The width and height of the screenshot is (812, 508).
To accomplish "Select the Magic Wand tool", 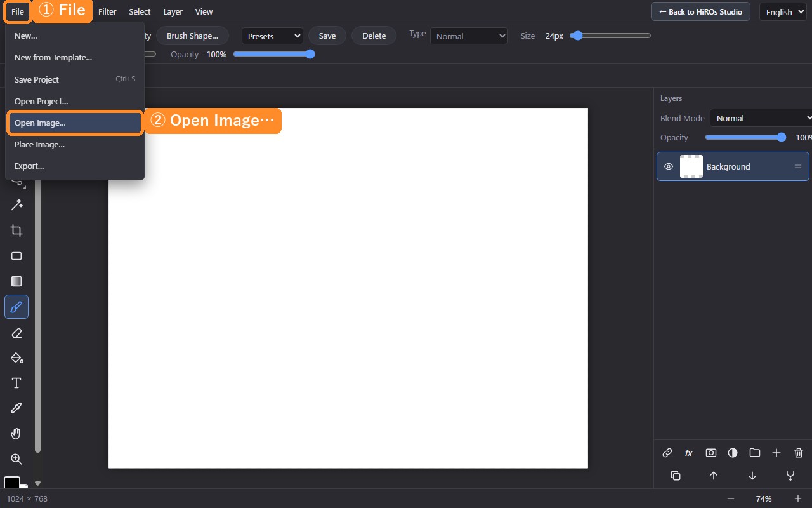I will click(16, 205).
